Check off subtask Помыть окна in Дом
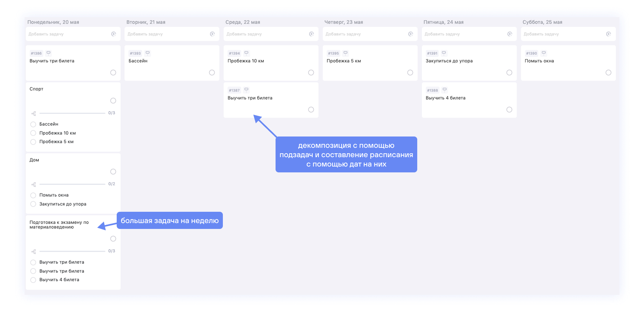This screenshot has width=644, height=312. (33, 195)
